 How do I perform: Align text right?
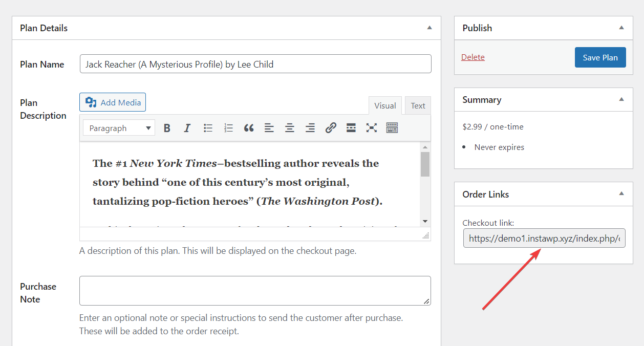pyautogui.click(x=310, y=128)
